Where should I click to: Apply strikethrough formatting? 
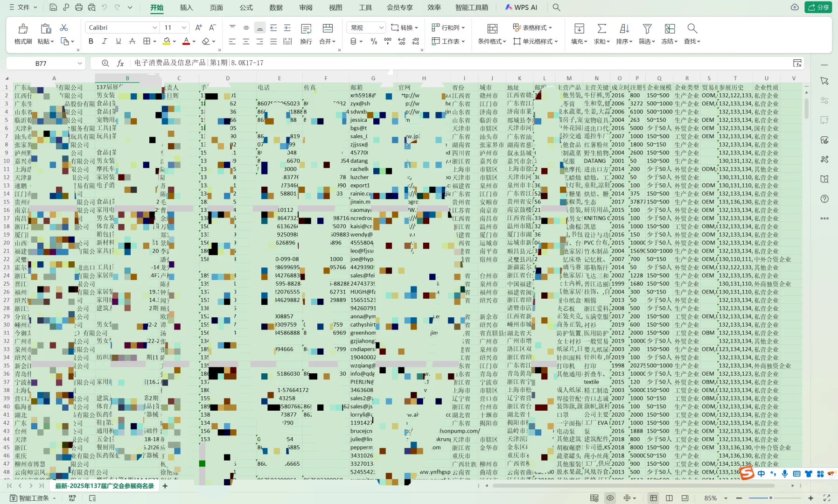point(133,41)
